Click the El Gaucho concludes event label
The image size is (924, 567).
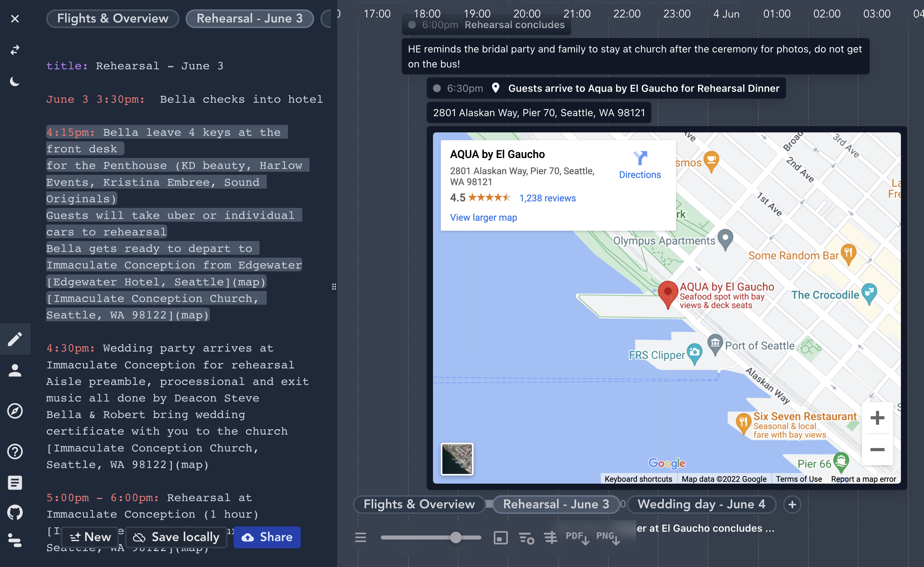[x=705, y=528]
